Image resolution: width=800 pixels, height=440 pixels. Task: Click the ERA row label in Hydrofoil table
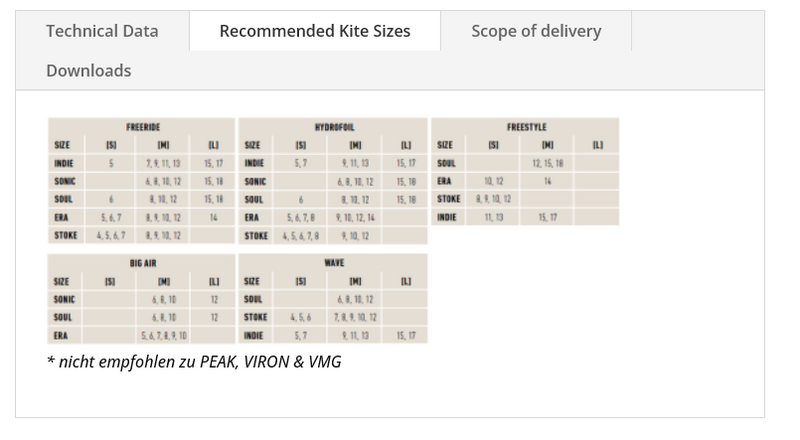(x=252, y=217)
